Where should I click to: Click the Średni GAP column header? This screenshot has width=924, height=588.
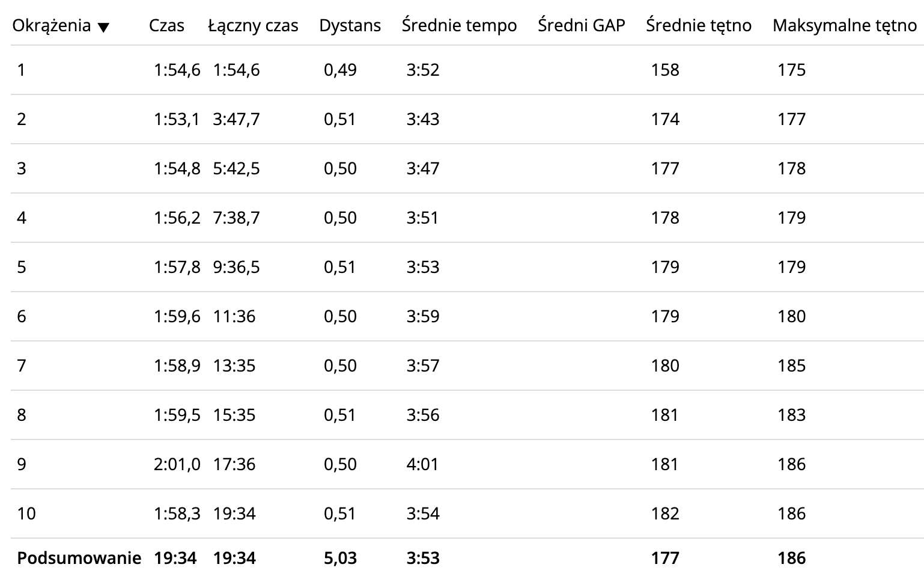point(581,26)
